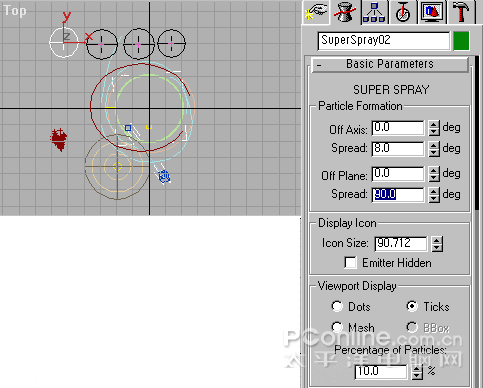Image resolution: width=483 pixels, height=388 pixels.
Task: Select the yellow diamond target at concentric circles
Action: (x=117, y=166)
